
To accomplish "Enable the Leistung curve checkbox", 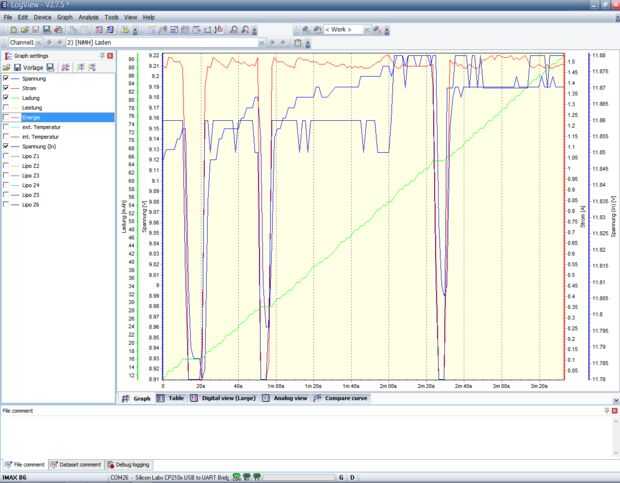I will 6,108.
